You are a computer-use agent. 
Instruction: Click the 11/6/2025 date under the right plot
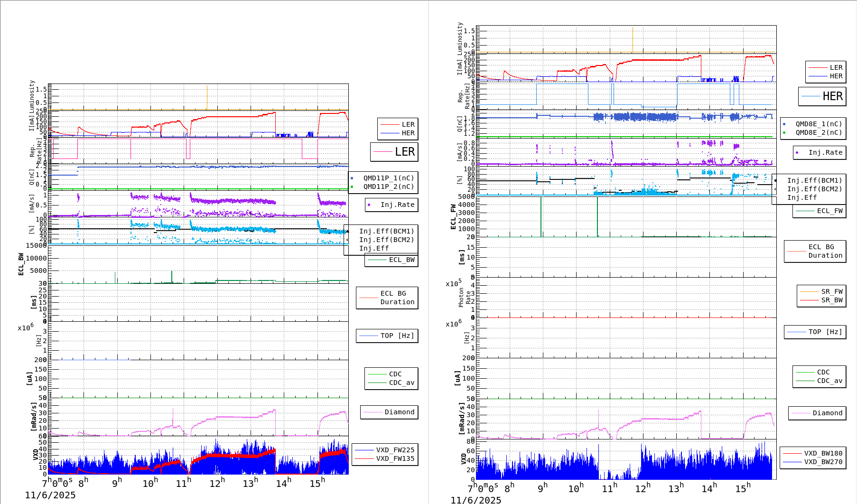point(475,500)
